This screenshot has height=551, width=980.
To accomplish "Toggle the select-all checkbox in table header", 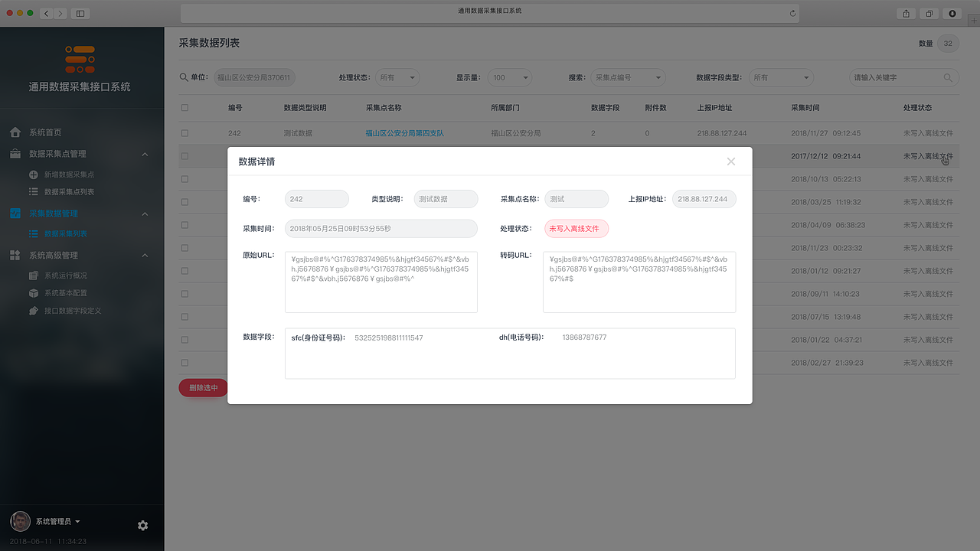I will (x=184, y=107).
